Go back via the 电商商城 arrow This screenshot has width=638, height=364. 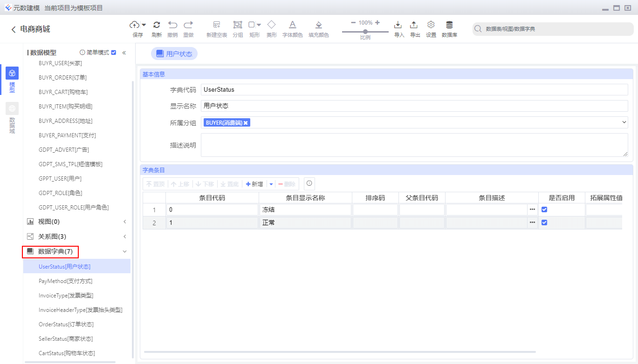coord(14,29)
